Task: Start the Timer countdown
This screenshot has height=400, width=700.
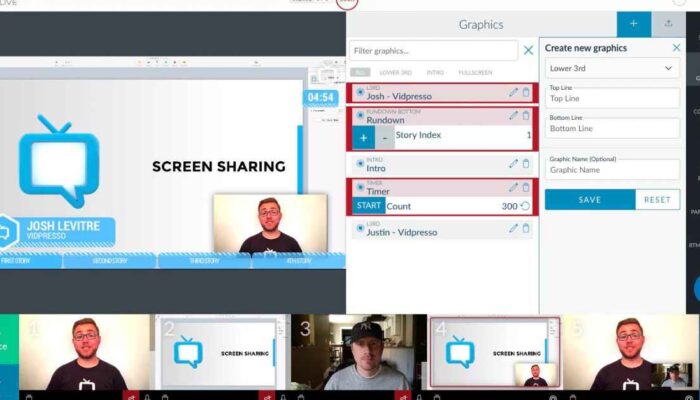Action: coord(369,205)
